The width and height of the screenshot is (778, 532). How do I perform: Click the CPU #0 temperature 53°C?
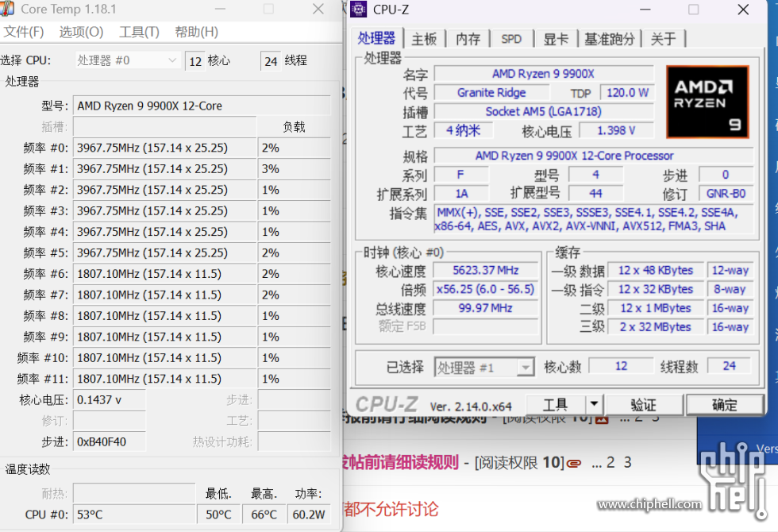coord(134,515)
